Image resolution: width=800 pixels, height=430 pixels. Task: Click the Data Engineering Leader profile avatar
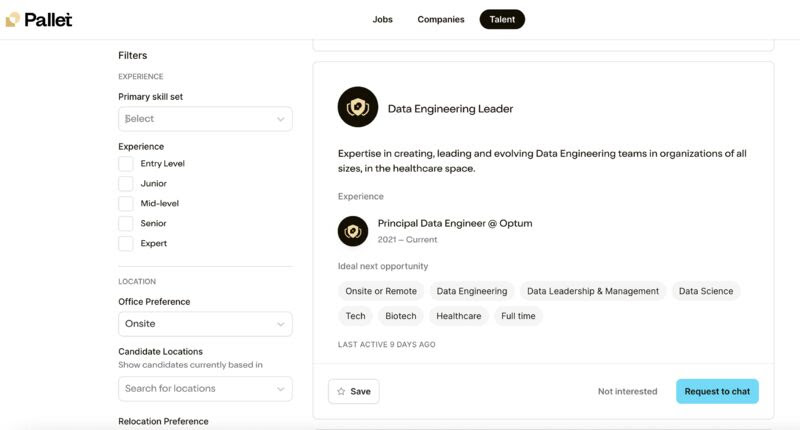358,107
